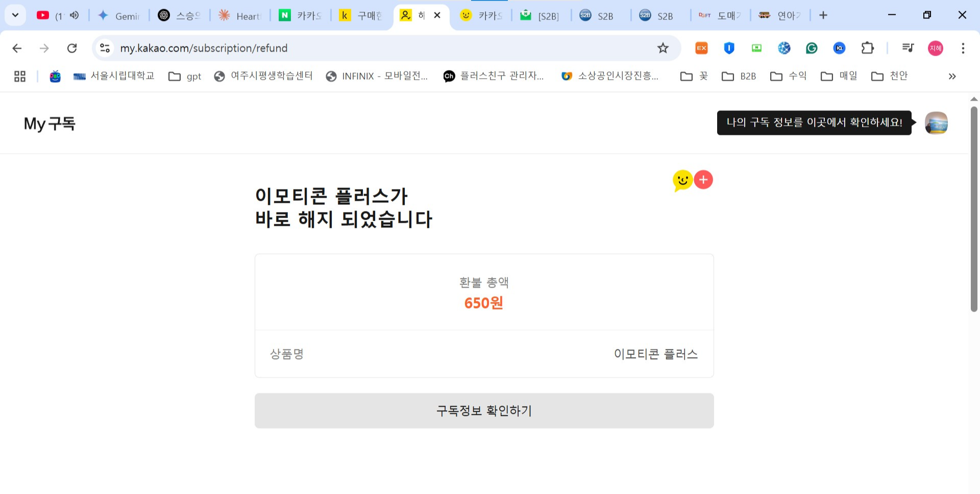The image size is (980, 494).
Task: Open the 서울시립대학교 bookmark
Action: (113, 76)
